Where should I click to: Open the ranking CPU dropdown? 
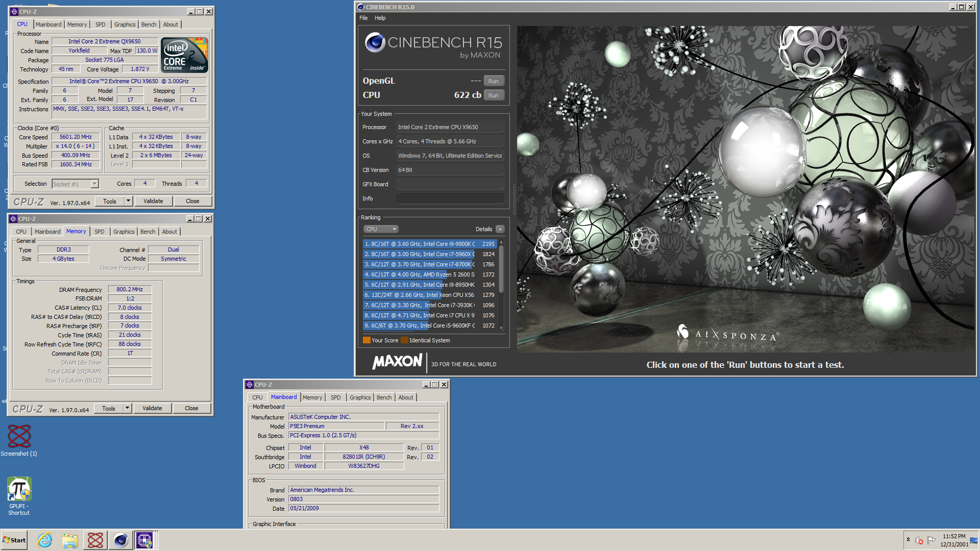tap(381, 229)
